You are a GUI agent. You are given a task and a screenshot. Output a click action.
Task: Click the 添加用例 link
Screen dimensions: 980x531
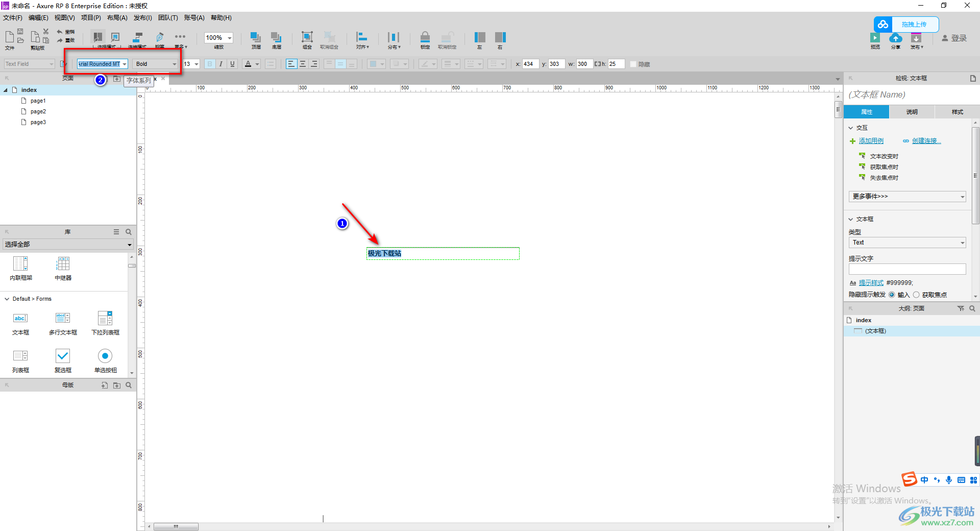tap(871, 141)
